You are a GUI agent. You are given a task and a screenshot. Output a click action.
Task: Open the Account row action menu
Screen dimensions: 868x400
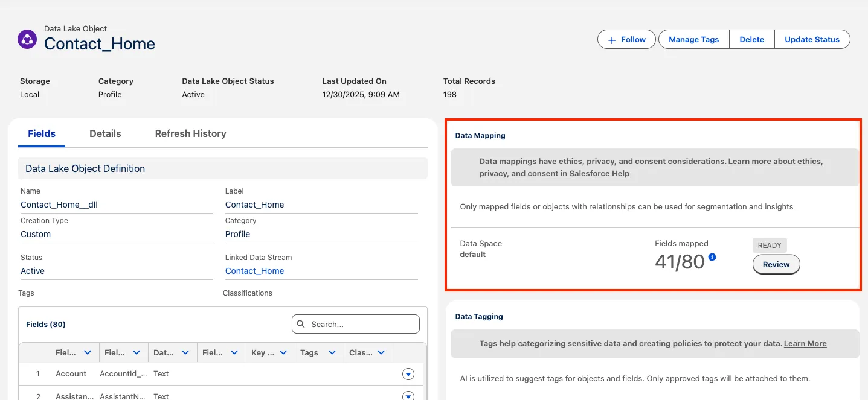click(408, 374)
